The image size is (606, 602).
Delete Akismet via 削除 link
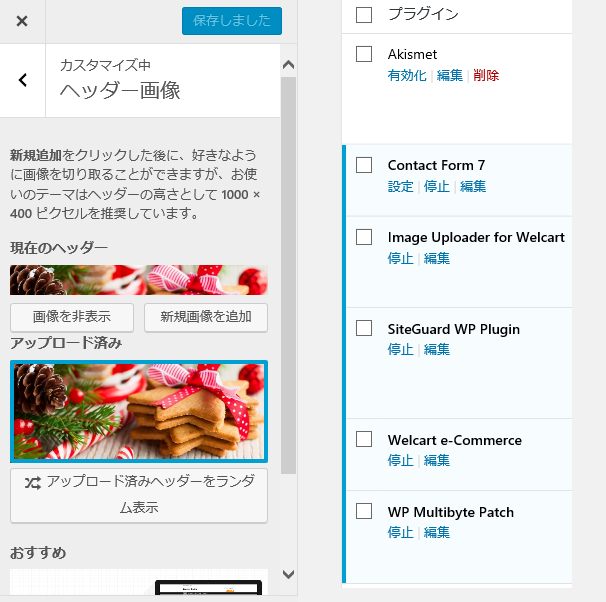[x=486, y=75]
